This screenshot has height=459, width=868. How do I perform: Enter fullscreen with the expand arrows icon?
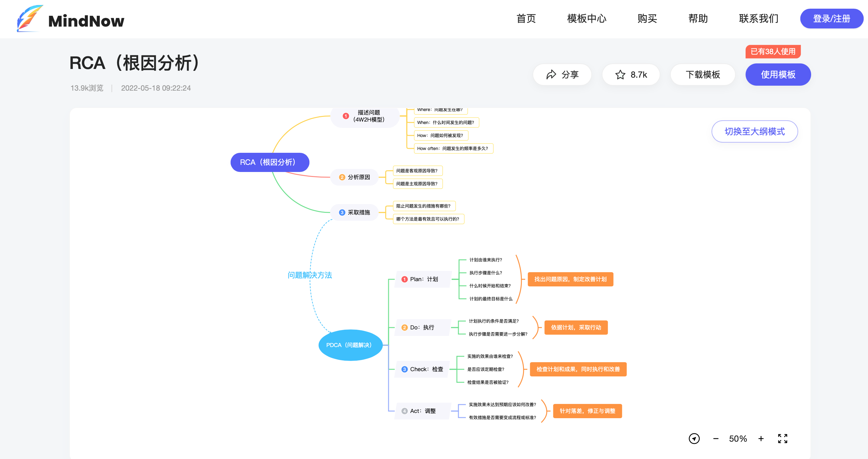coord(782,438)
